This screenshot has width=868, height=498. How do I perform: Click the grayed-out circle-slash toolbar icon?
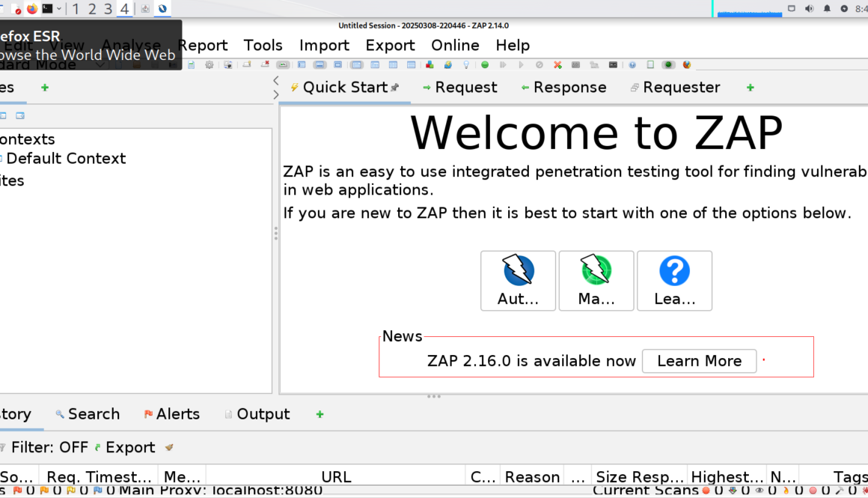pyautogui.click(x=540, y=65)
